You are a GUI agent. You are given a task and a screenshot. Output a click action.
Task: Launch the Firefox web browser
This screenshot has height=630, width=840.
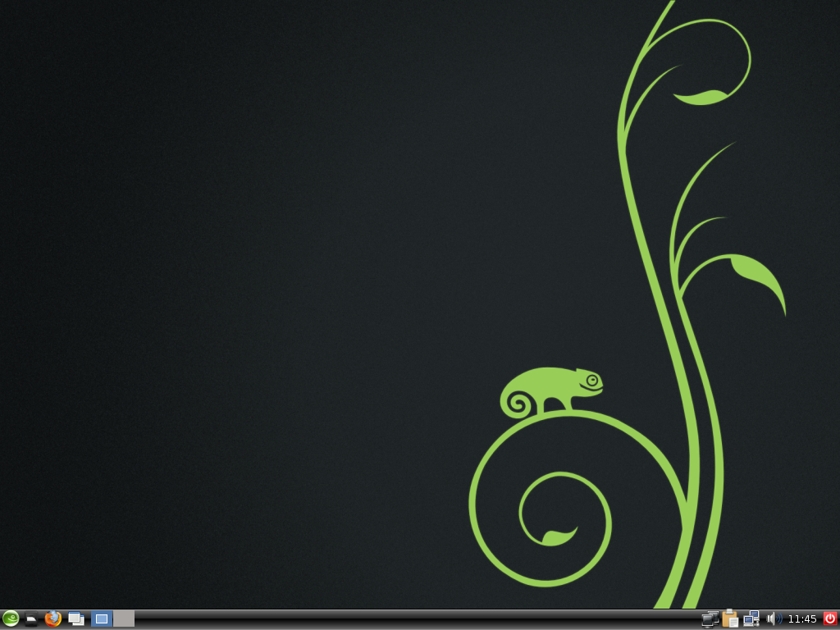[x=53, y=619]
